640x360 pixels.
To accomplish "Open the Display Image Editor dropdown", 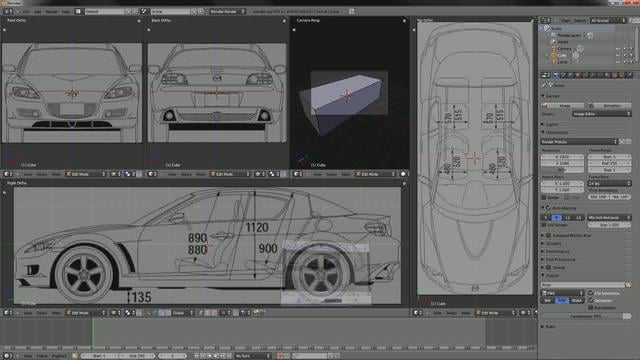I will 602,114.
